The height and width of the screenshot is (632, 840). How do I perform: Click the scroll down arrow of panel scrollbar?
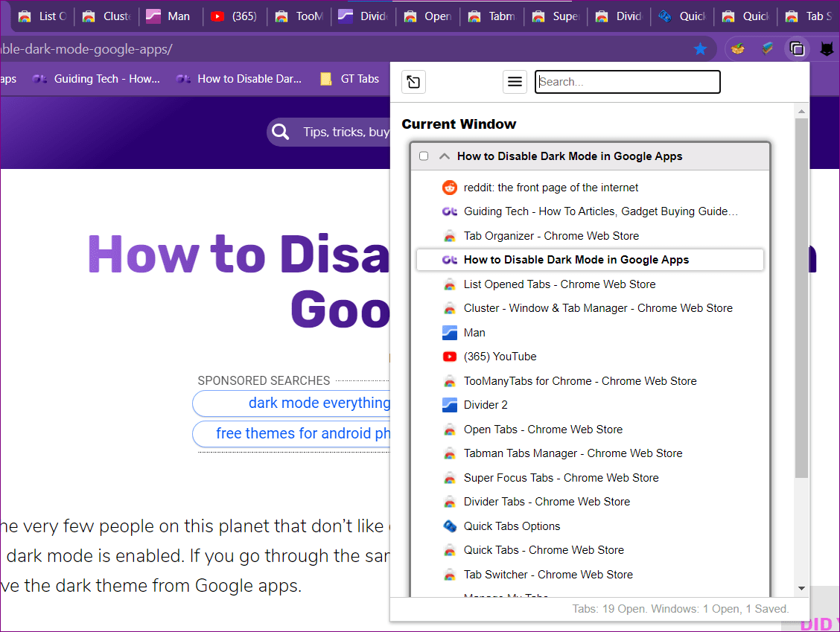pyautogui.click(x=801, y=589)
